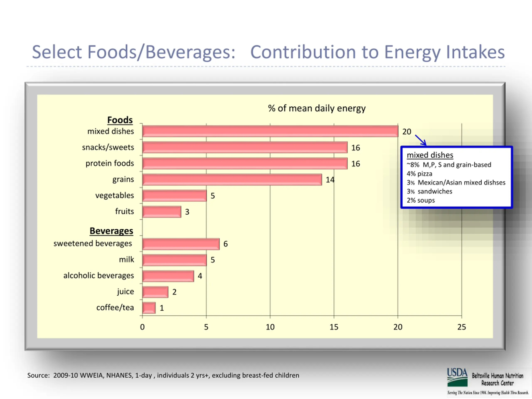532x399 pixels.
Task: Click the coffee/tea bar
Action: [x=149, y=308]
